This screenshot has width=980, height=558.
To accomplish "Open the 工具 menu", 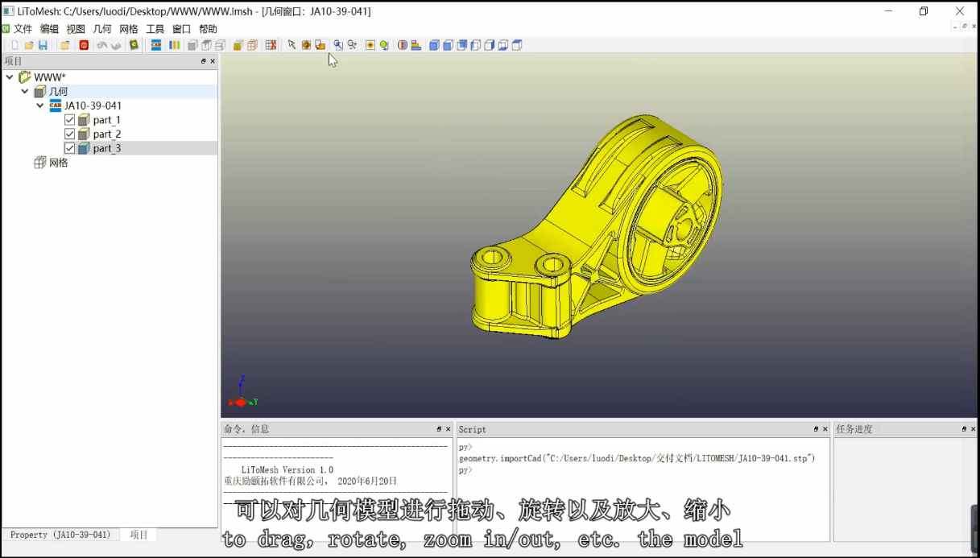I will [155, 29].
